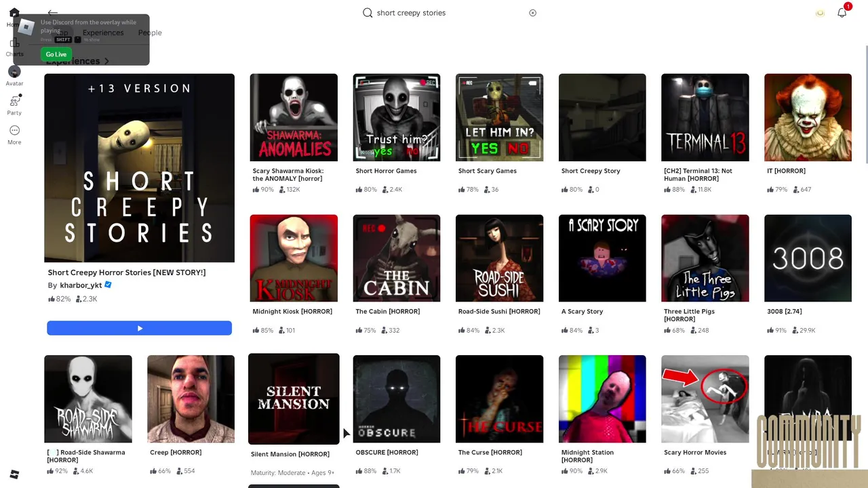Viewport: 868px width, 488px height.
Task: Open the kharbor_ykt creator link
Action: pos(81,285)
